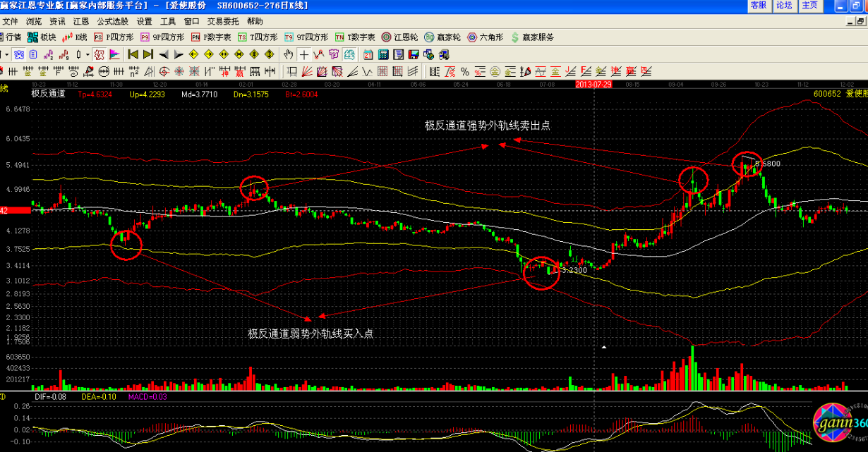Click the calculator icon in toolbar
Viewport: 868px width, 452px height.
click(383, 54)
